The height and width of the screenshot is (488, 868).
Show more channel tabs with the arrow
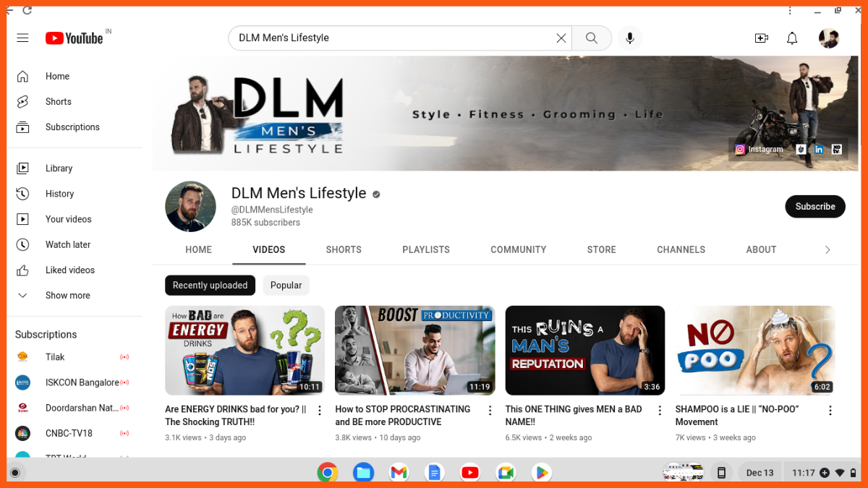coord(827,249)
